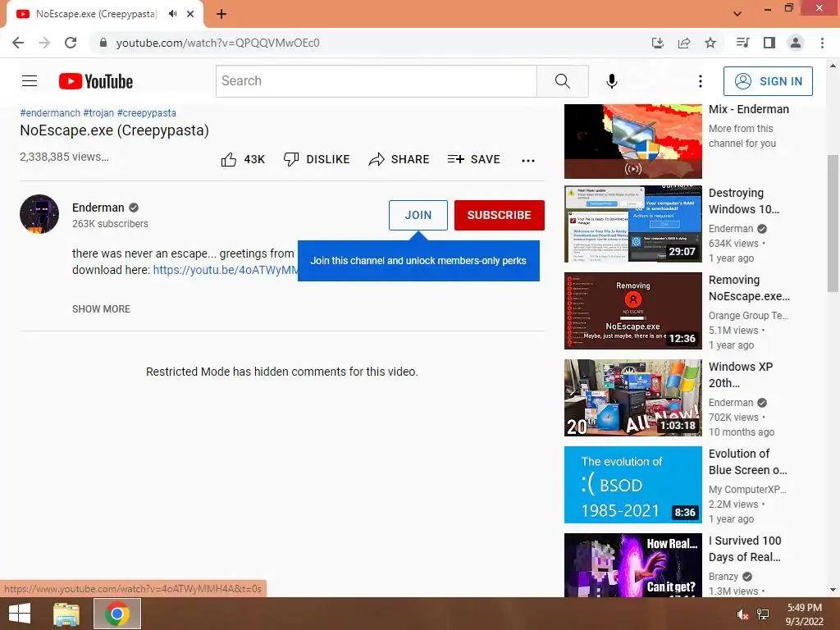This screenshot has width=840, height=630.
Task: Open Chrome profile avatar
Action: click(796, 43)
